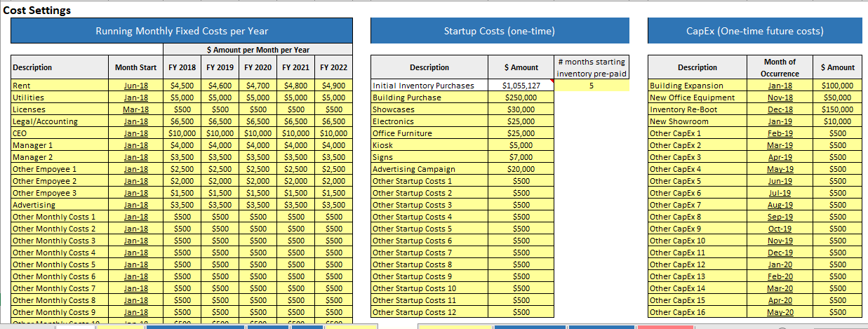Select Other Empoyee 1 description cell
The width and height of the screenshot is (868, 329).
(x=59, y=169)
